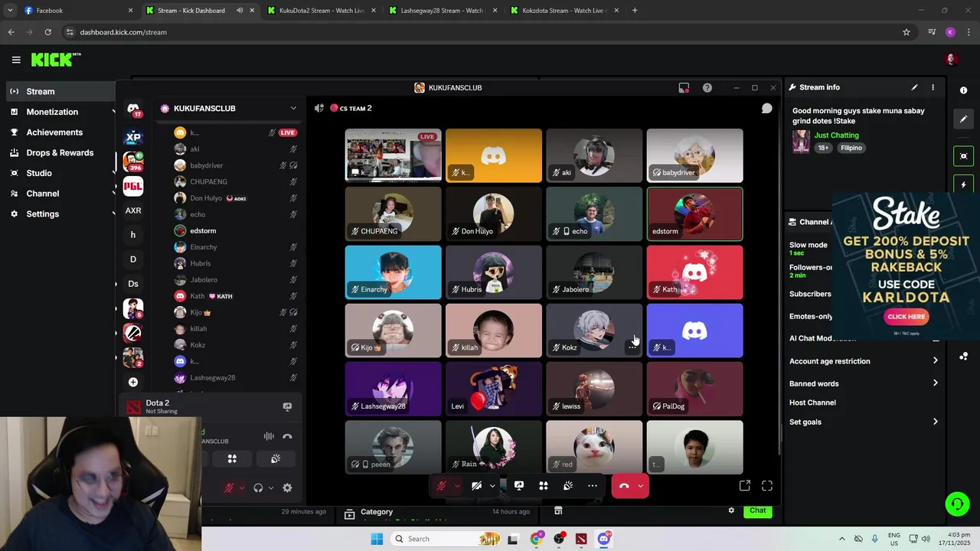Screen dimensions: 980x551
Task: Select the XP server icon in Discord
Action: click(x=133, y=137)
